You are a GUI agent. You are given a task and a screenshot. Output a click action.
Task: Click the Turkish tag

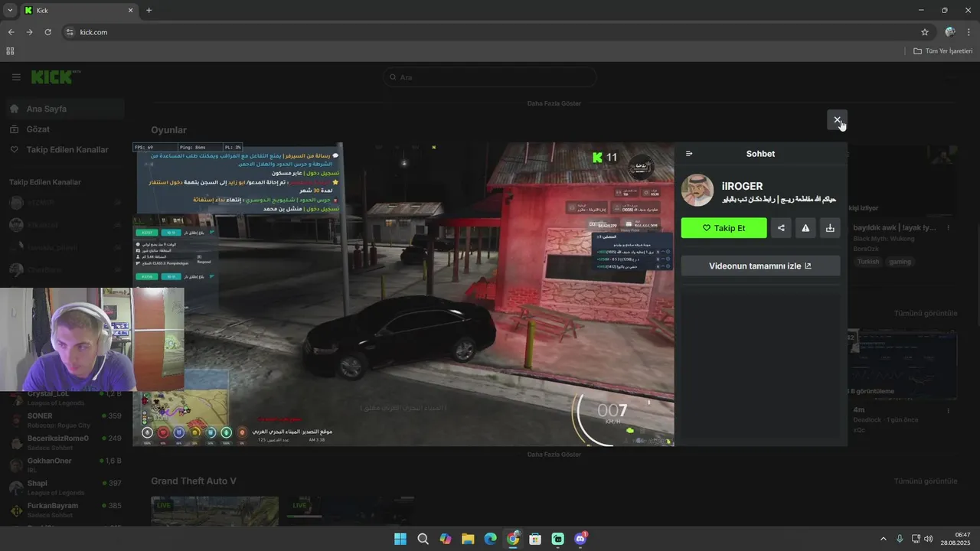[868, 262]
